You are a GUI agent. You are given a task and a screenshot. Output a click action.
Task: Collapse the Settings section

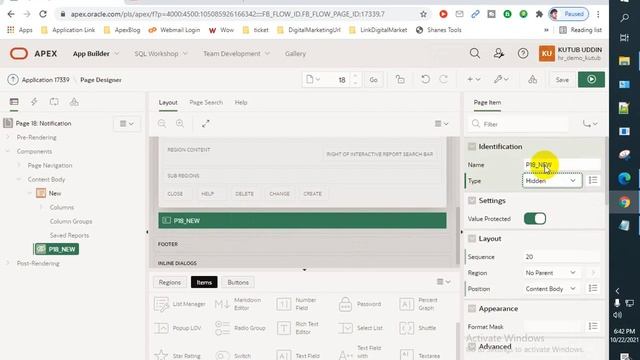pos(472,200)
